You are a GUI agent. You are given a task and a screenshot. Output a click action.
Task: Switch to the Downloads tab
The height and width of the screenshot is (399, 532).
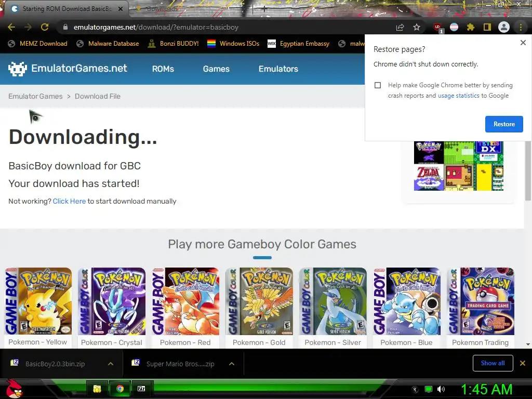coord(163,9)
